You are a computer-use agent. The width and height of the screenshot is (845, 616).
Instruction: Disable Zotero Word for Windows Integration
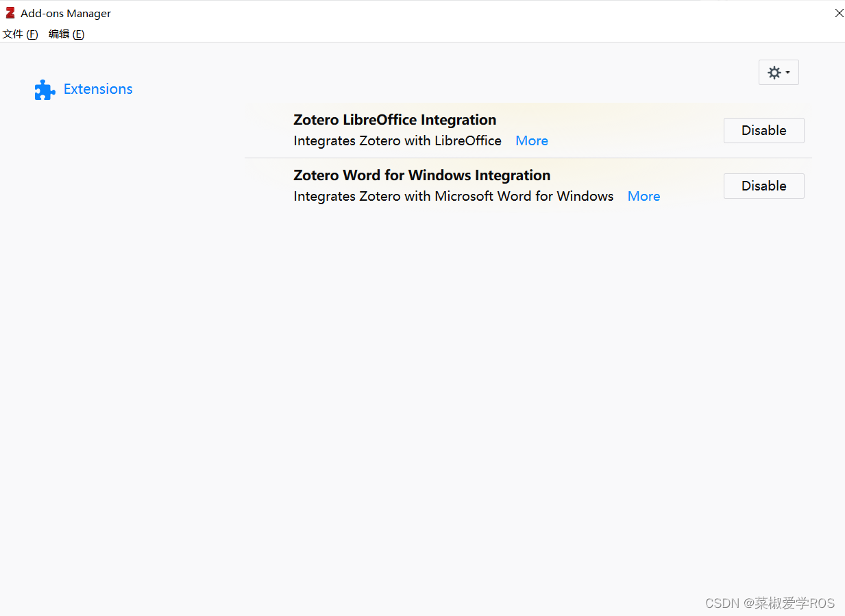[x=763, y=186]
